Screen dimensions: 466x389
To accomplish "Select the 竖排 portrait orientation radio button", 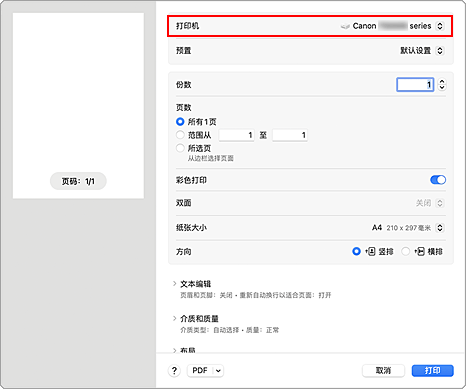I will (x=356, y=251).
